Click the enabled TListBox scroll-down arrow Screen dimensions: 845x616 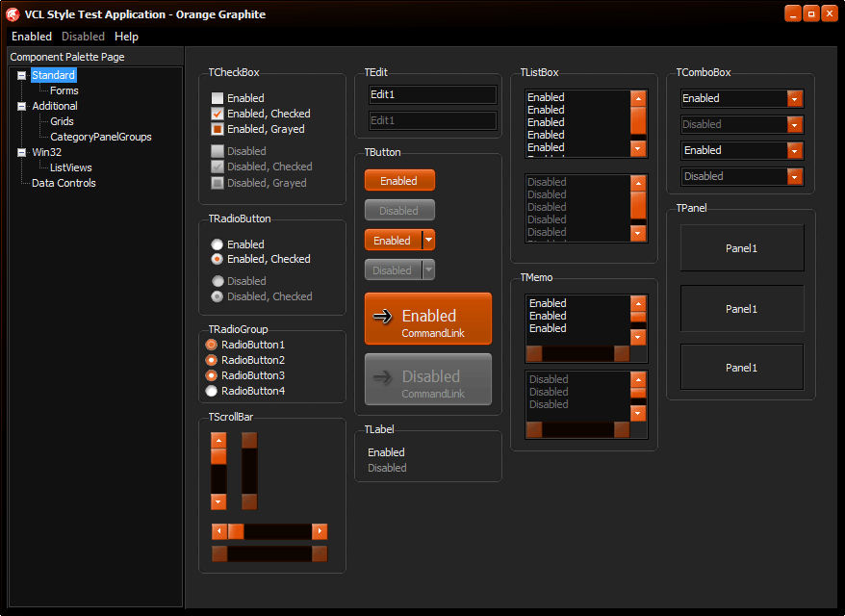point(638,148)
